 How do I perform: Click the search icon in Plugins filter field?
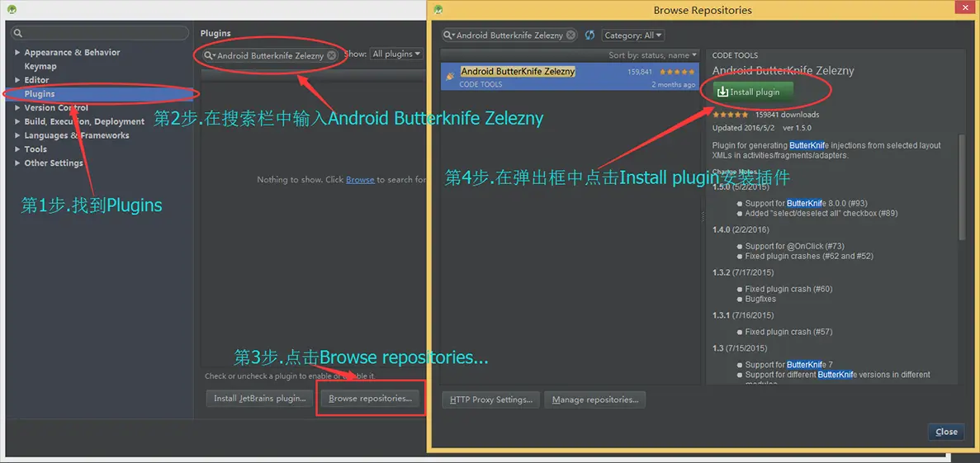pyautogui.click(x=210, y=55)
